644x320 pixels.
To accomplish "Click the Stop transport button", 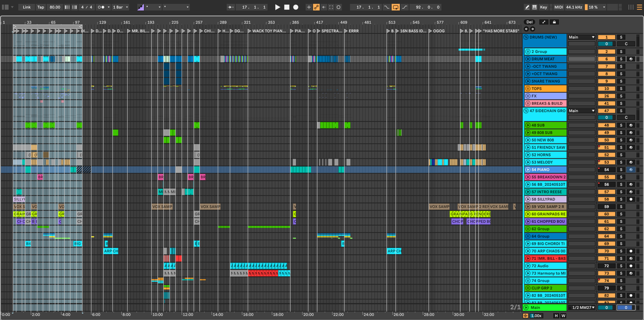I will point(287,8).
